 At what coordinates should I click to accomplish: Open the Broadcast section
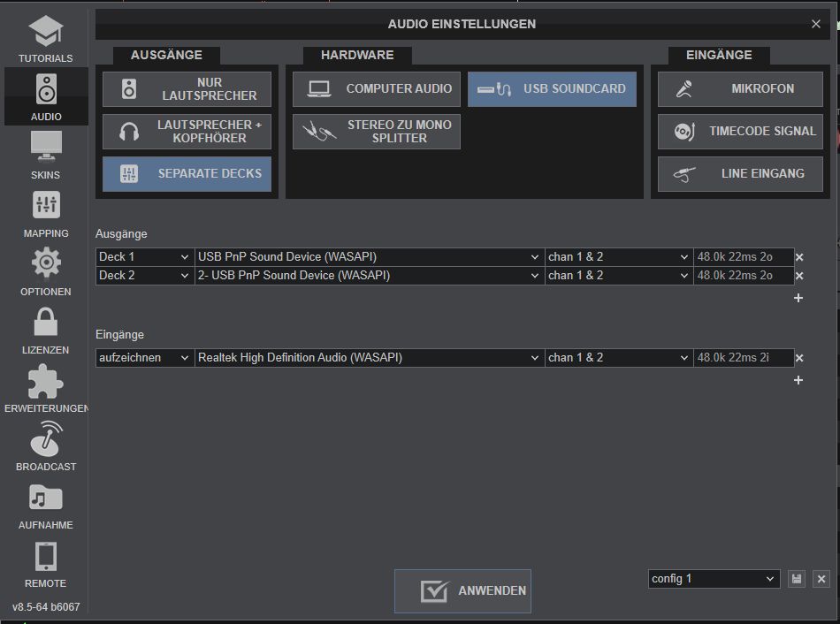point(45,447)
